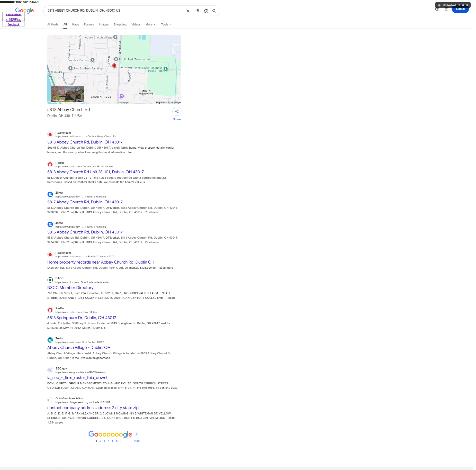
Task: Click the Realtor.com favicon for property records result
Action: click(x=50, y=255)
